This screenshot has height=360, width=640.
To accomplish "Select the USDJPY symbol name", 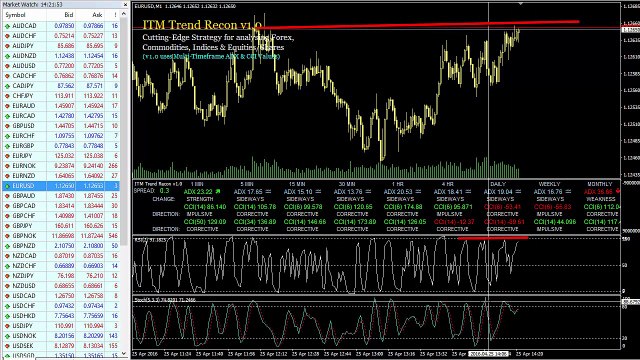I will point(23,326).
